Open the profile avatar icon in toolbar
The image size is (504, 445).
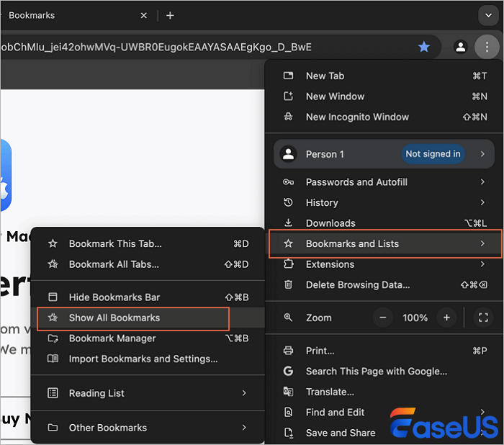click(460, 47)
